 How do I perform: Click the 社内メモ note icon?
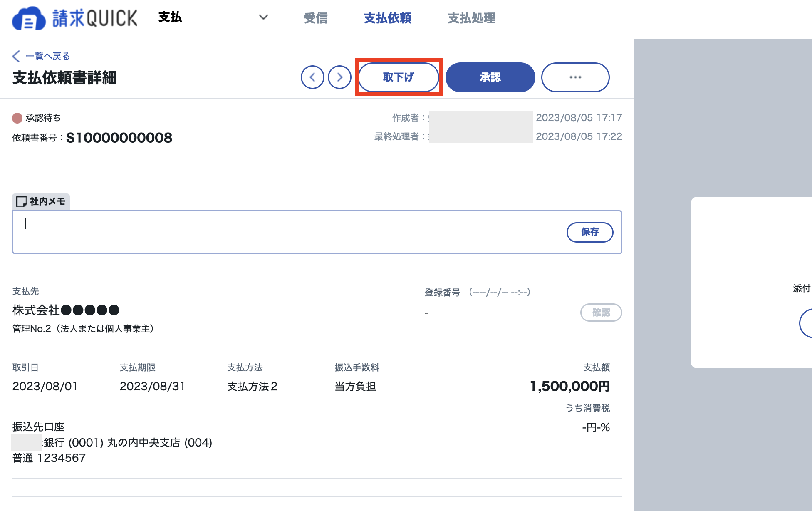(21, 202)
